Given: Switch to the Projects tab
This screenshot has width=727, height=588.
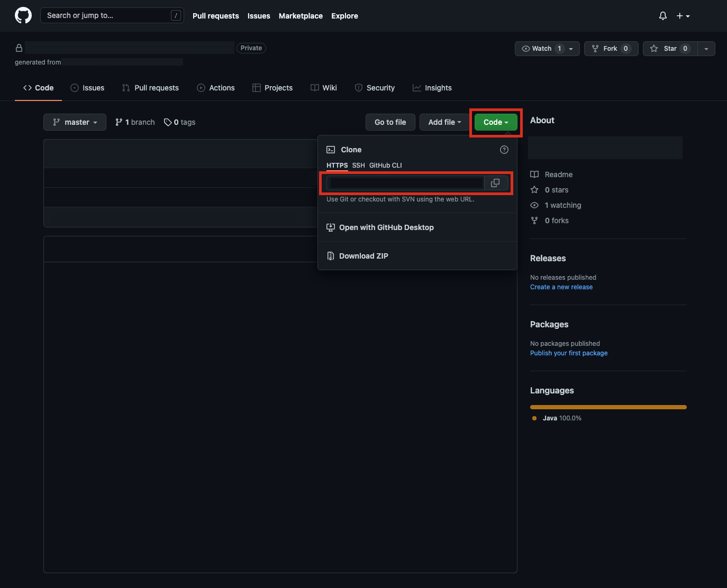Looking at the screenshot, I should pyautogui.click(x=272, y=88).
